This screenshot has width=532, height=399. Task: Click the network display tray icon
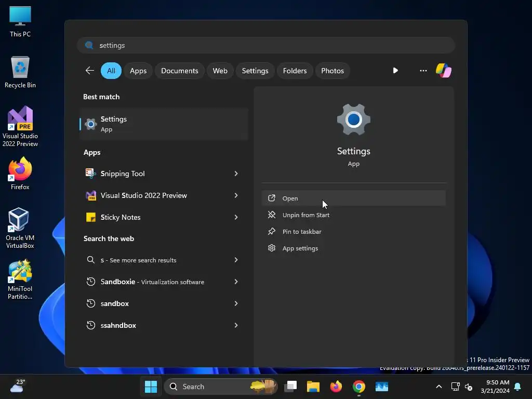click(455, 387)
